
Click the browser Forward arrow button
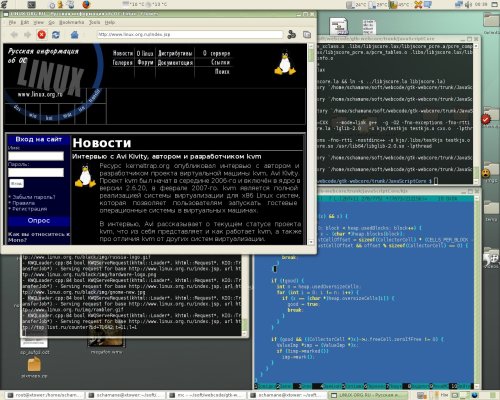(x=28, y=34)
